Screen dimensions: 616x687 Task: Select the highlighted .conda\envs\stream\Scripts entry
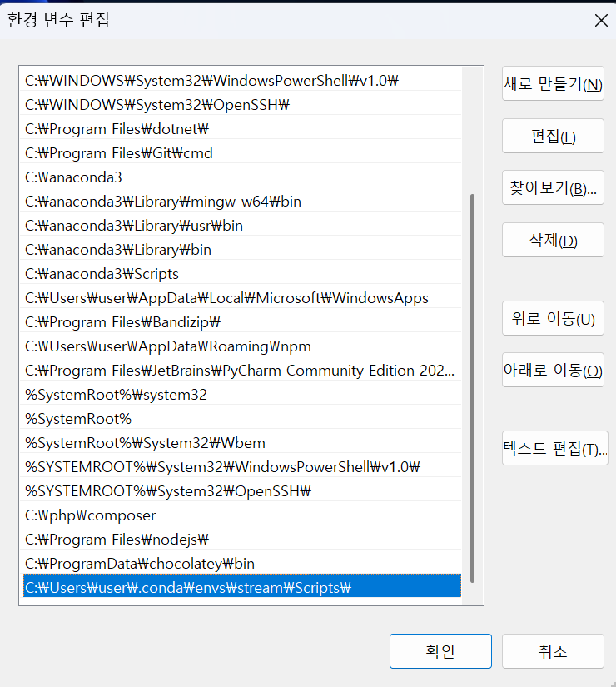pyautogui.click(x=242, y=585)
